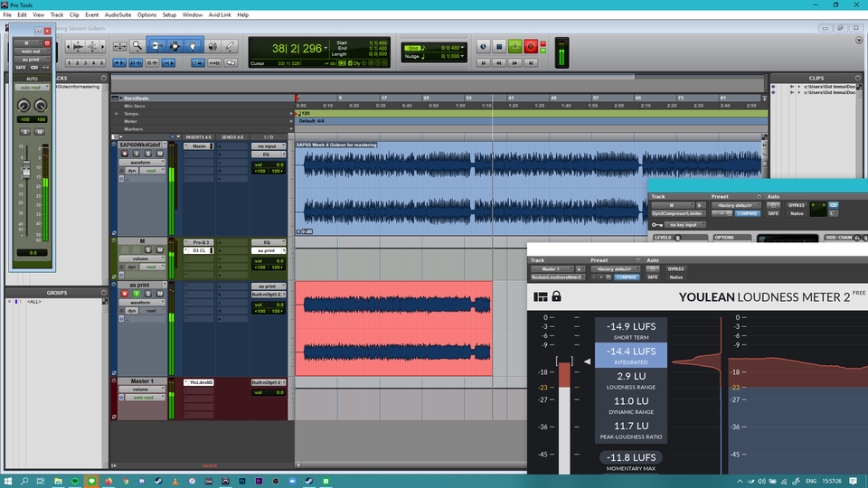
Task: Click the right pan knob in floating strip
Action: pyautogui.click(x=41, y=106)
